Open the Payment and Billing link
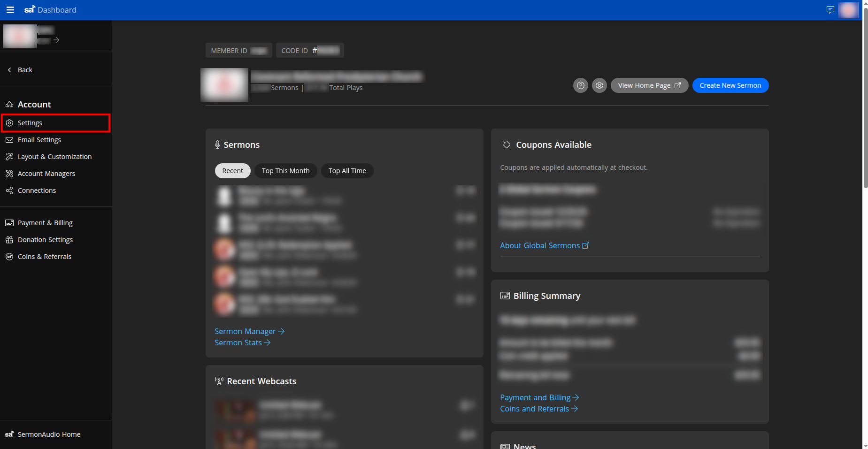868x449 pixels. (x=539, y=397)
